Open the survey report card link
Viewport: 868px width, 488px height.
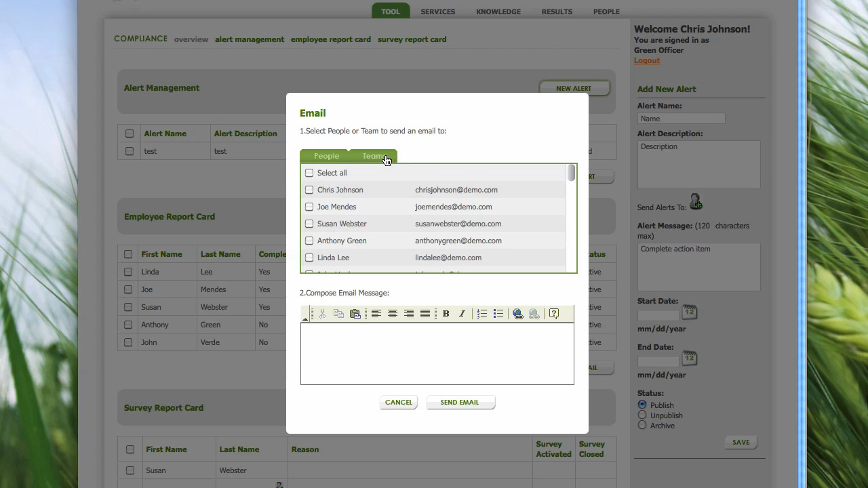coord(412,39)
